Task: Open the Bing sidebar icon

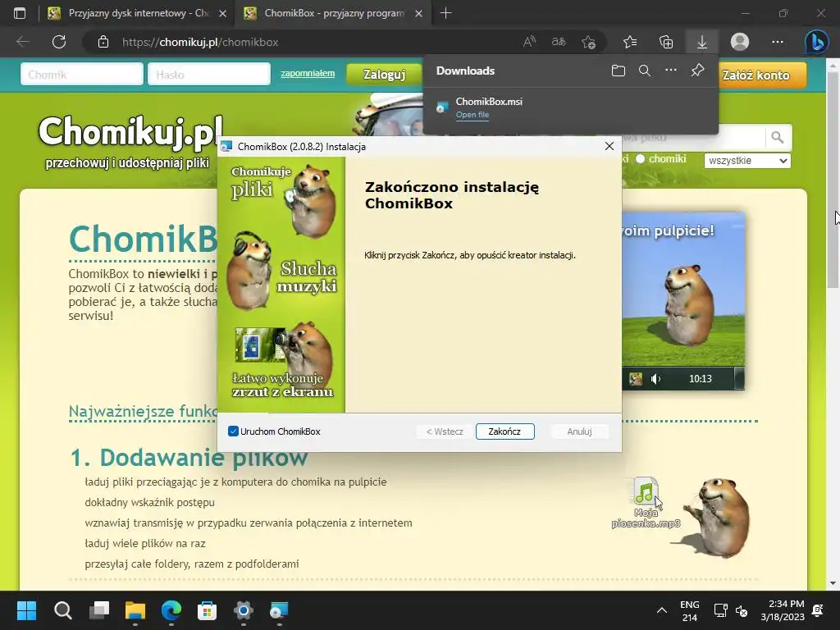Action: click(x=816, y=42)
